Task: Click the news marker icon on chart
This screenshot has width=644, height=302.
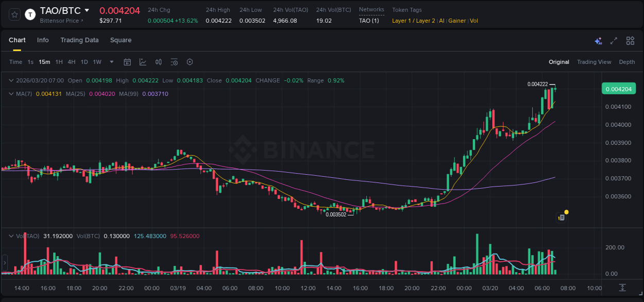Action: tap(562, 217)
